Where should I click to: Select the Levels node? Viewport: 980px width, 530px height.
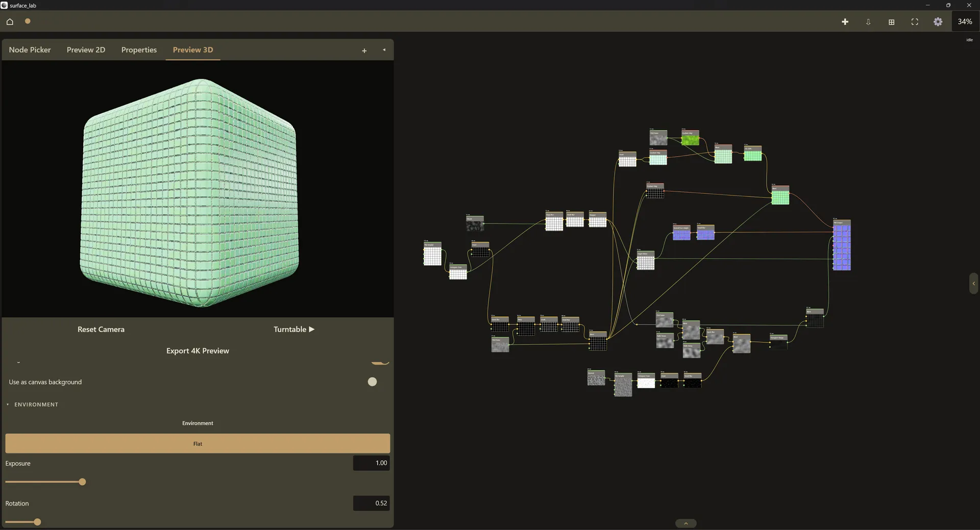549,324
